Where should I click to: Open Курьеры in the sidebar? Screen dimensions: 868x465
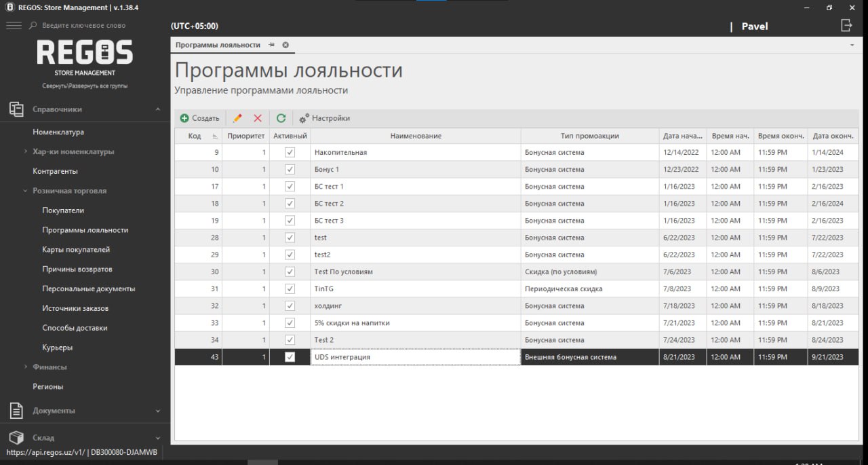(x=58, y=348)
